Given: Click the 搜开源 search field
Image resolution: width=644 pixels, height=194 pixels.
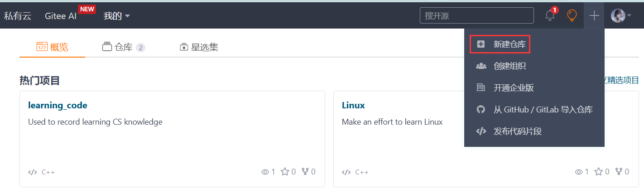Looking at the screenshot, I should point(476,16).
